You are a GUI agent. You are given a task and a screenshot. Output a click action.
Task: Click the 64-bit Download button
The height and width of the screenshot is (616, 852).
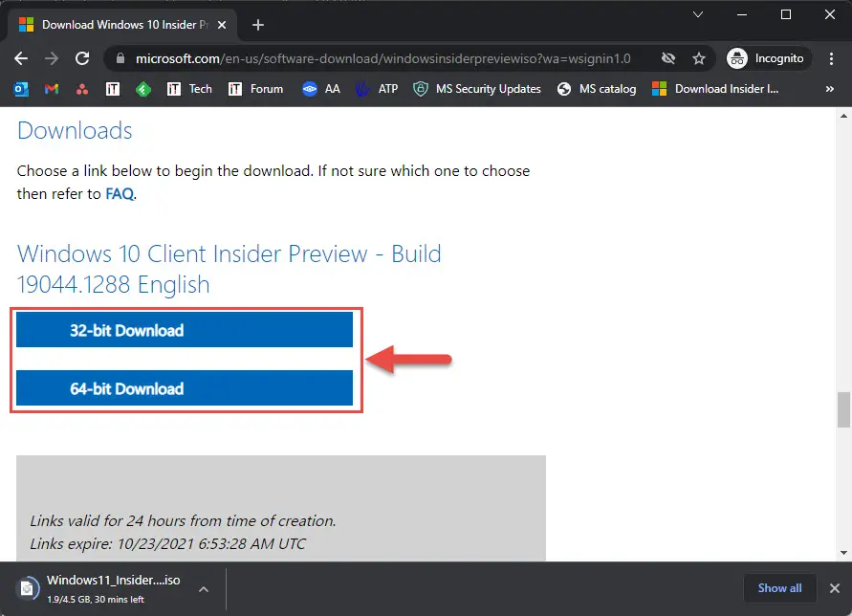click(185, 388)
